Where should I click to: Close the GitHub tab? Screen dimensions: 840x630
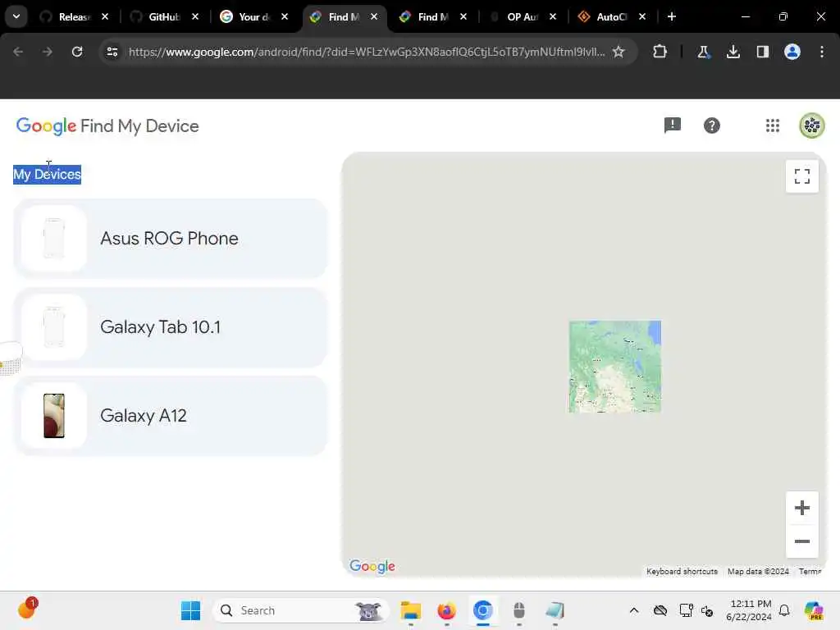(x=195, y=16)
